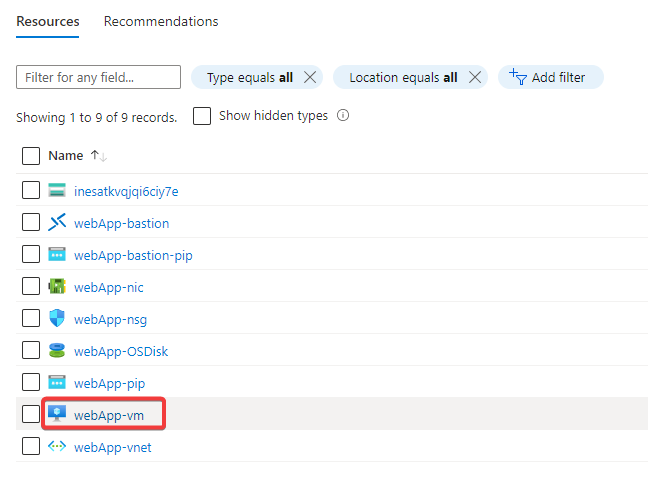Check the box for the webApp-vm row
The width and height of the screenshot is (648, 493).
pyautogui.click(x=31, y=415)
